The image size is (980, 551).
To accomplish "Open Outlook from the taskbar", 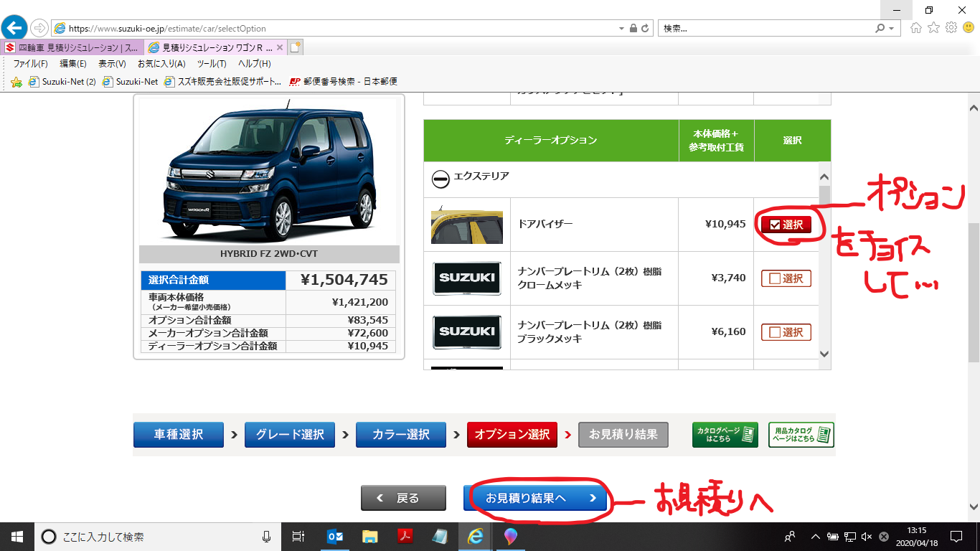I will (334, 536).
